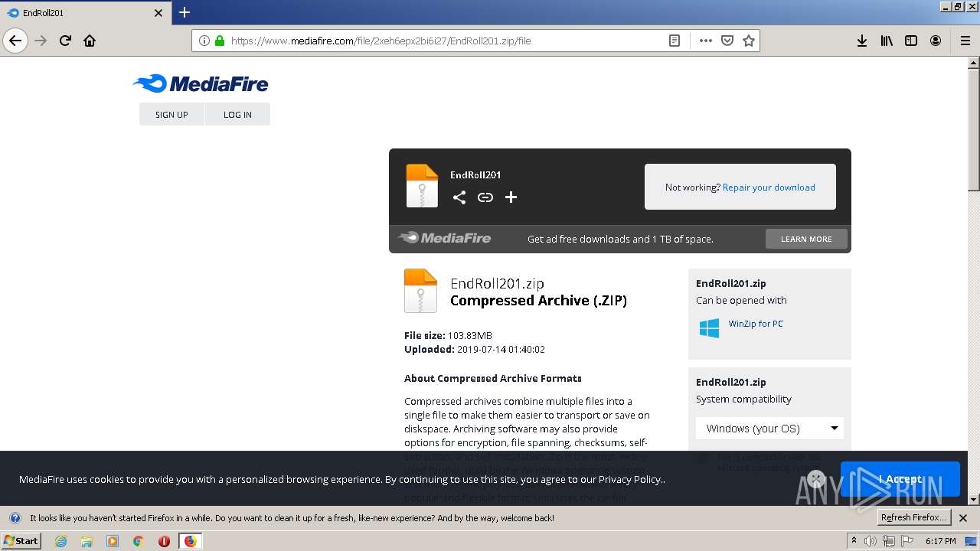Image resolution: width=980 pixels, height=551 pixels.
Task: Click the Forward navigation arrow
Action: pyautogui.click(x=41, y=41)
